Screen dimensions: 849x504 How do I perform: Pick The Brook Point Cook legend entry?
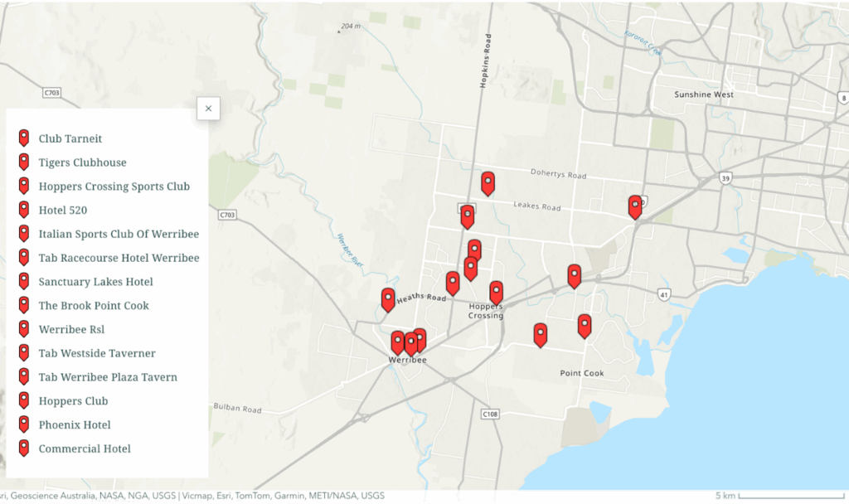click(94, 306)
